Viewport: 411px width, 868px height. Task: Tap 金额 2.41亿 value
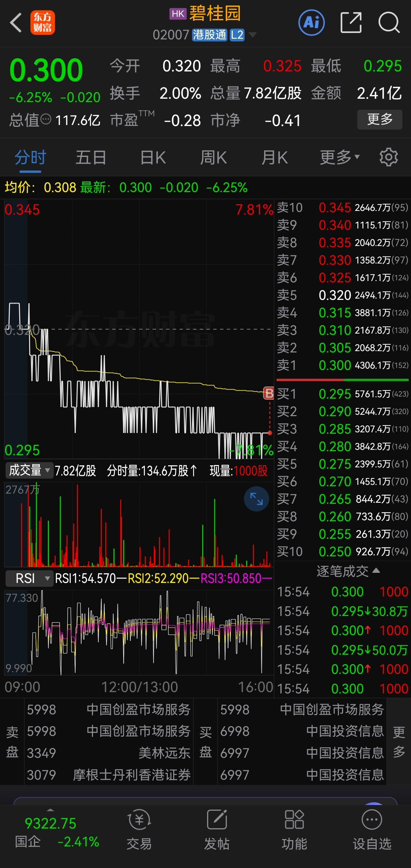click(379, 93)
